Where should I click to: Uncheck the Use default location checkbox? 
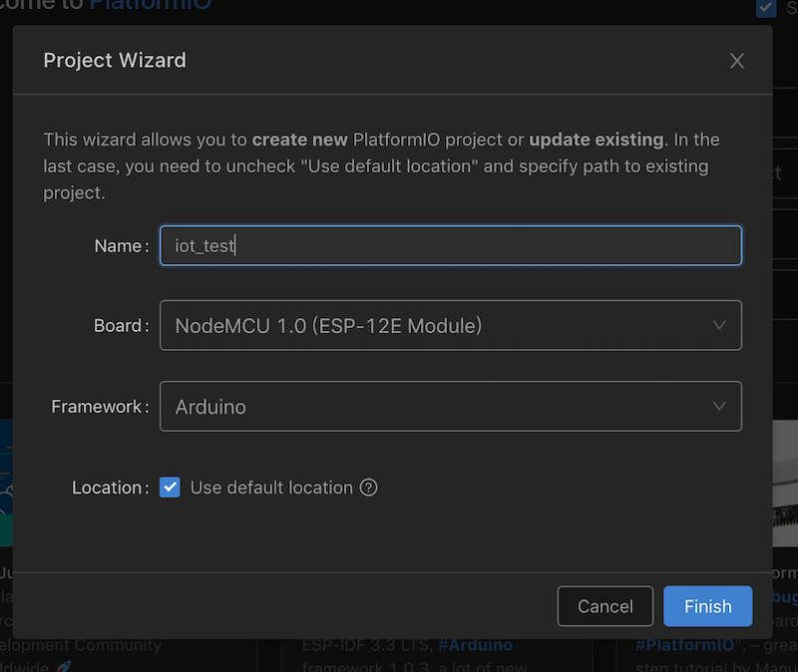pyautogui.click(x=171, y=488)
